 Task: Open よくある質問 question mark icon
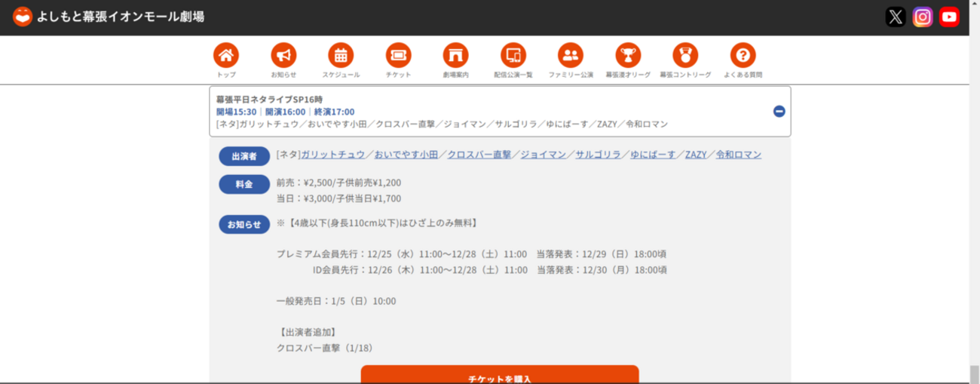coord(743,55)
